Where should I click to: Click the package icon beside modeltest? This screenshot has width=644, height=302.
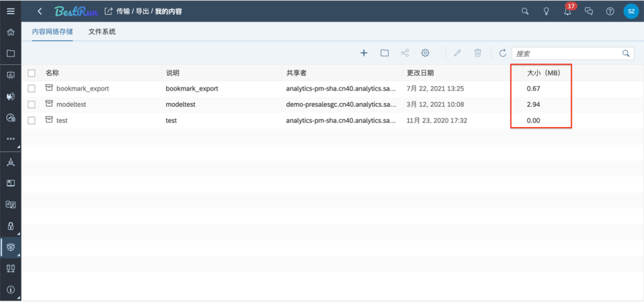49,104
